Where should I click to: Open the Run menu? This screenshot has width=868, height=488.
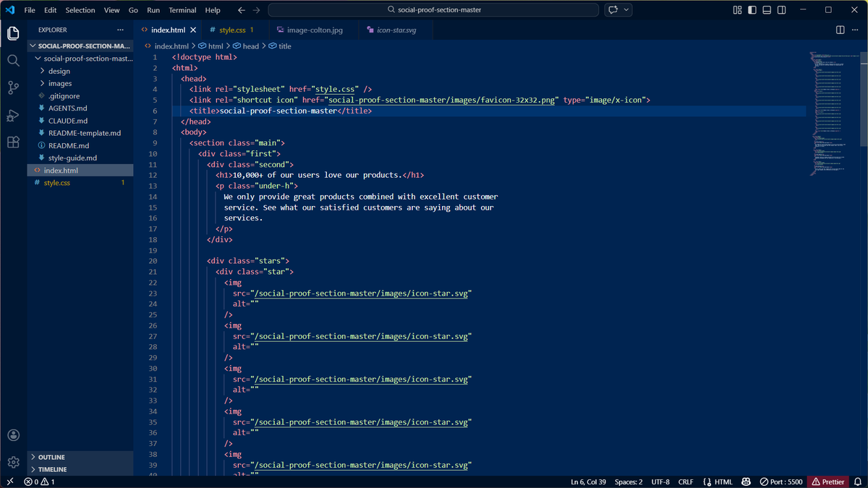coord(153,10)
